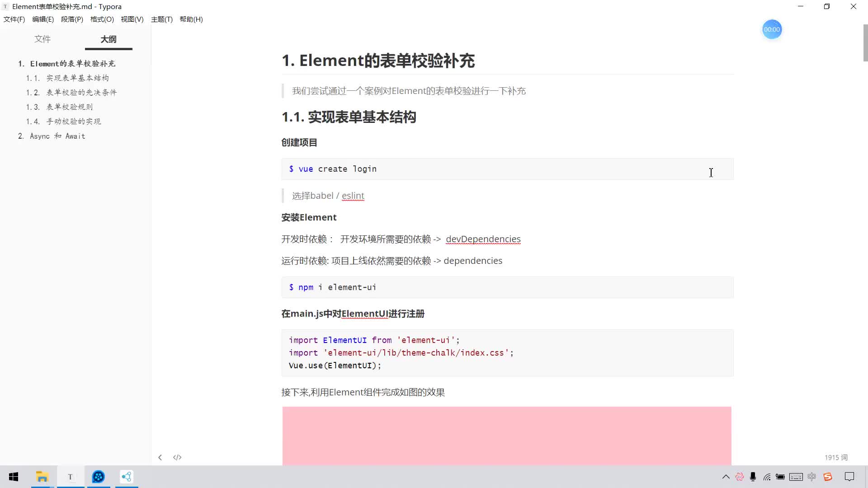868x488 pixels.
Task: Click the word count 1915 词
Action: click(x=836, y=457)
